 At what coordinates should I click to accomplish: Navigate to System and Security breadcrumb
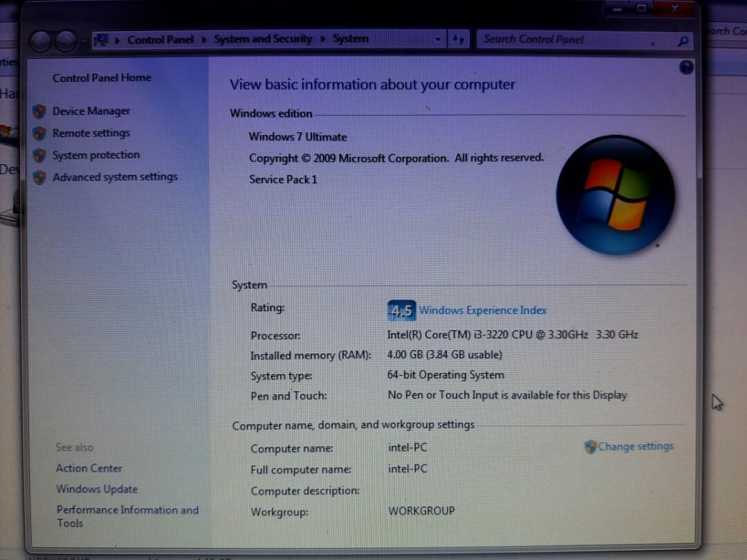(263, 39)
